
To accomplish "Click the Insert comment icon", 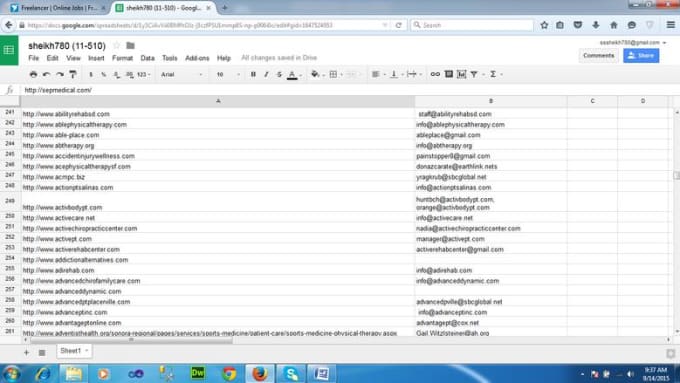I will 449,75.
